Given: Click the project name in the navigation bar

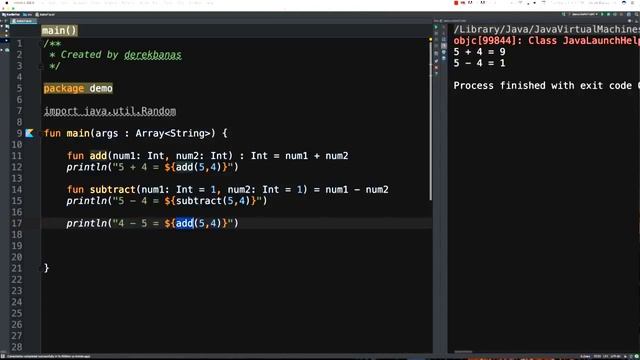Looking at the screenshot, I should [x=11, y=15].
